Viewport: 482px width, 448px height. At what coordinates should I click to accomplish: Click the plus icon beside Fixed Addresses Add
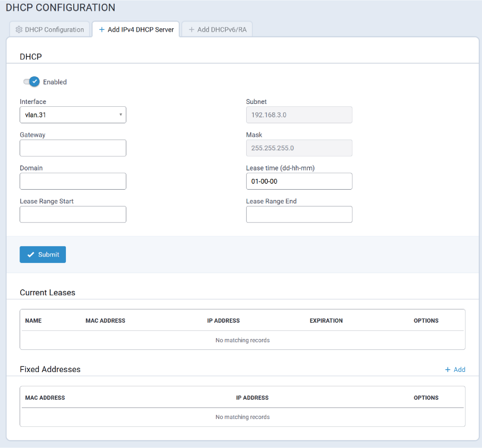click(x=447, y=369)
